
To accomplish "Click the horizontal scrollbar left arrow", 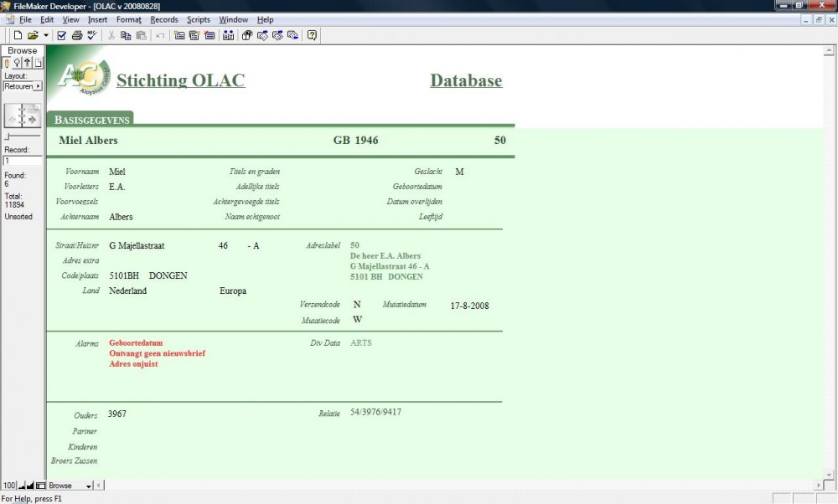I will pyautogui.click(x=99, y=486).
